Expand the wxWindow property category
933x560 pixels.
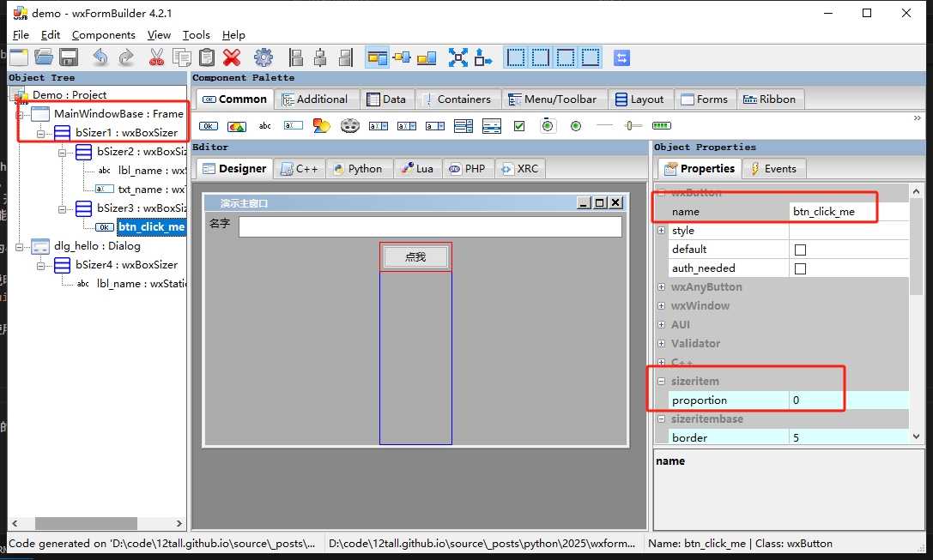661,305
